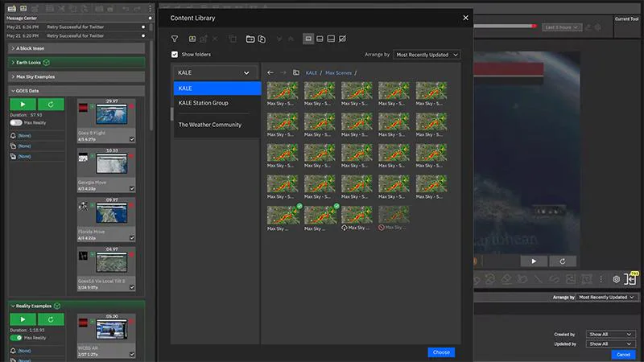Click the filter funnel icon in Content Library

pos(175,39)
